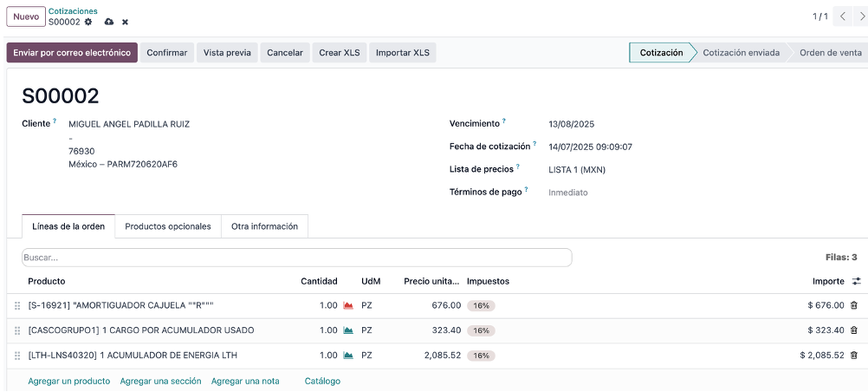Screen dimensions: 868x392
Task: Show help tooltip next to Fecha de cotización
Action: (534, 144)
